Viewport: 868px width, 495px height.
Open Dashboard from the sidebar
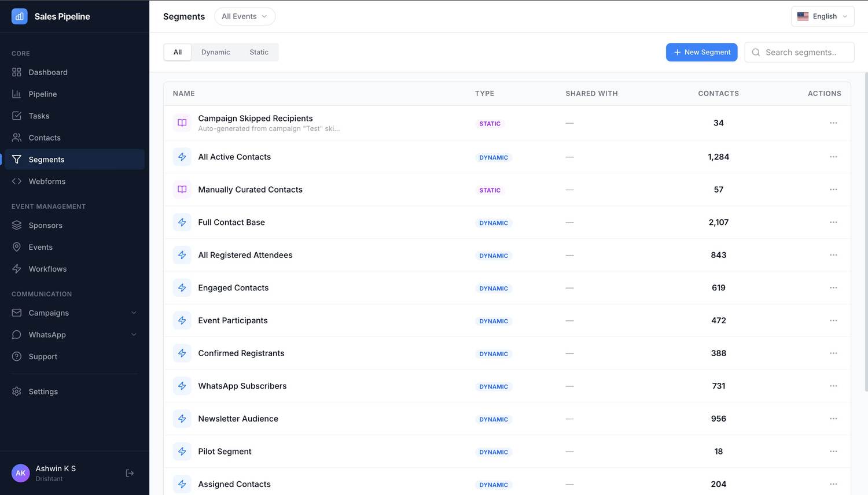coord(75,72)
